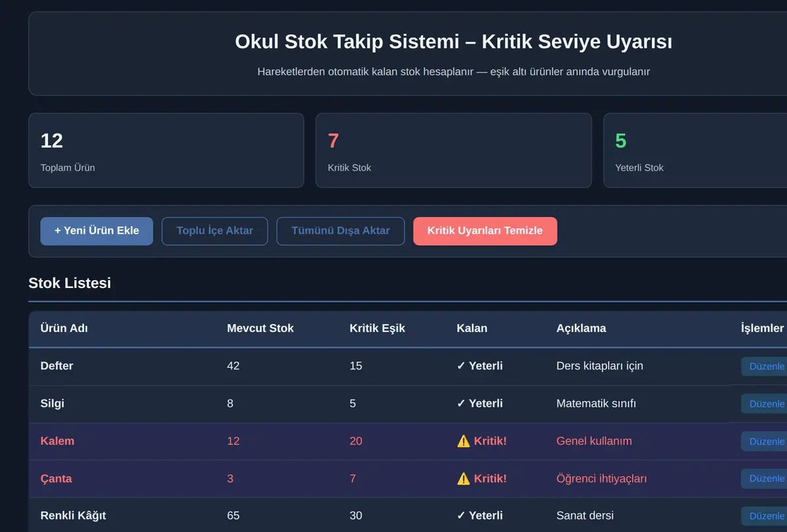Select the 'Kalan' column header

[472, 328]
